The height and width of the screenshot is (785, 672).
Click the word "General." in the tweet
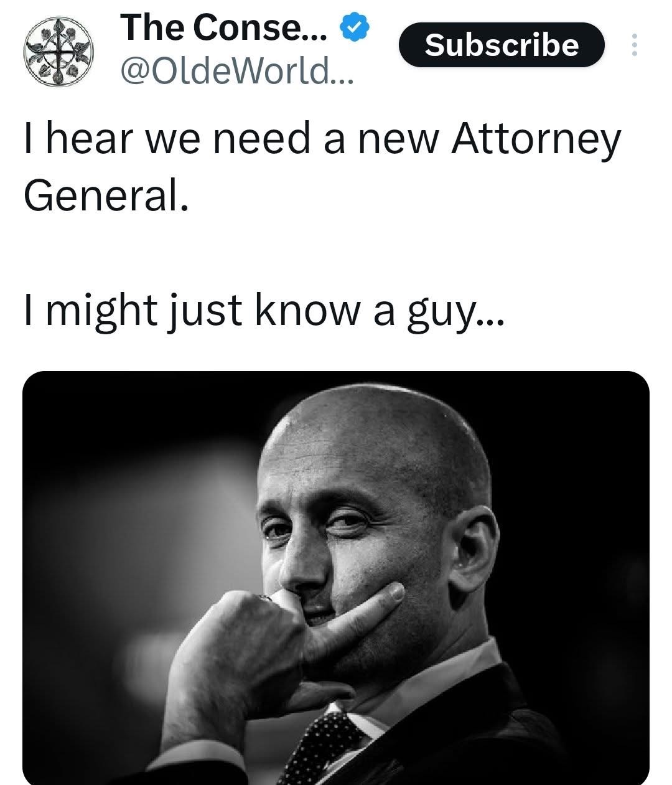(106, 195)
